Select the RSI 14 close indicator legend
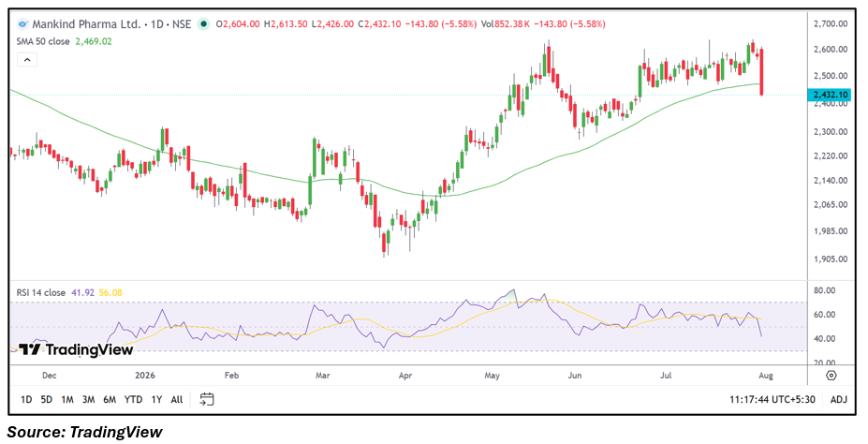 coord(41,292)
